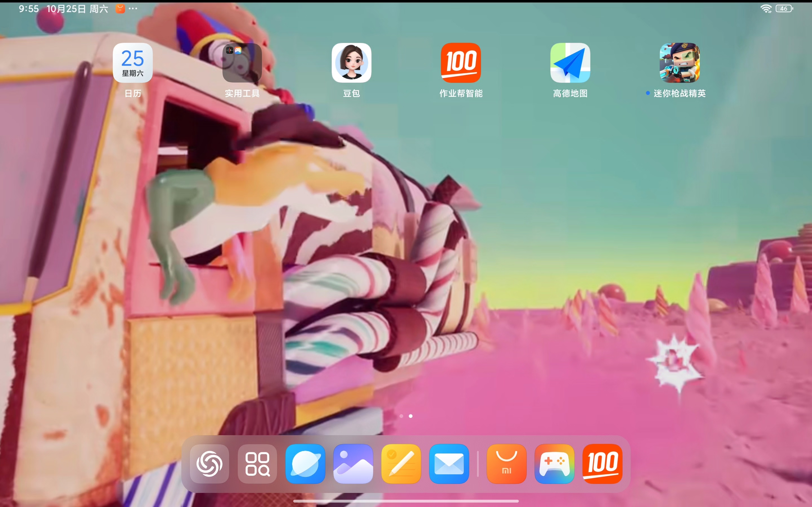Open the 实用工具 folder
Image resolution: width=812 pixels, height=507 pixels.
[242, 63]
